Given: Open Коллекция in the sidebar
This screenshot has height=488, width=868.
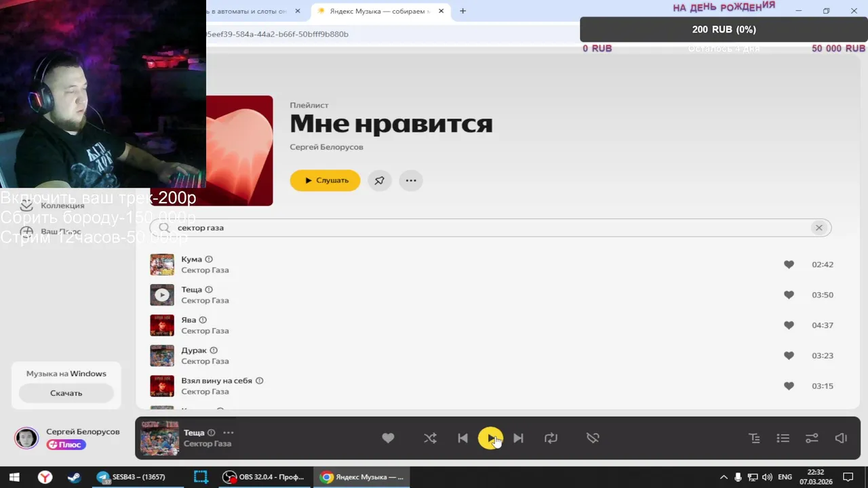Looking at the screenshot, I should coord(52,205).
